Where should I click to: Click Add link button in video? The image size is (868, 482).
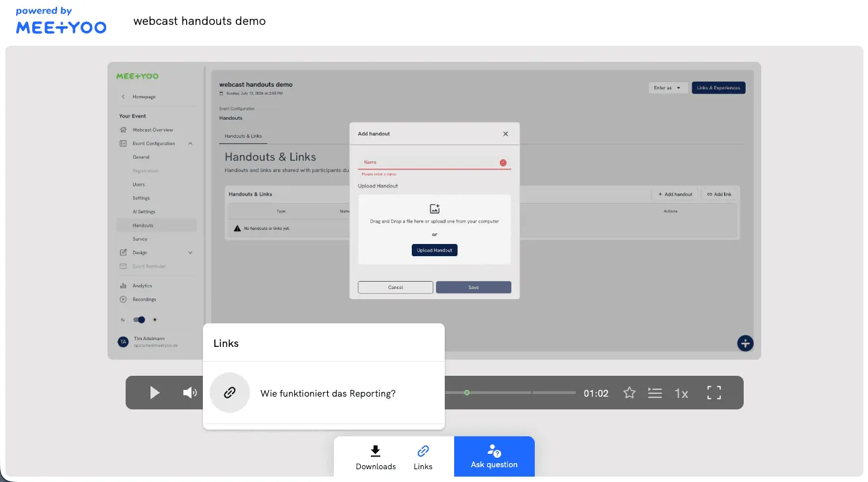click(719, 194)
